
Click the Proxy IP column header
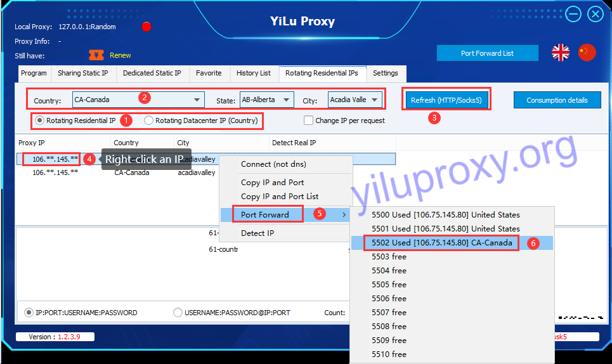(x=63, y=143)
